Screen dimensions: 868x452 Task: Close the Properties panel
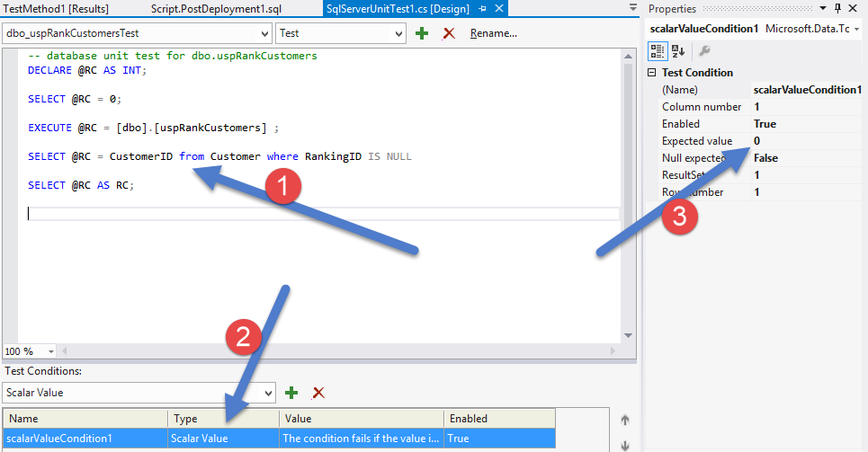click(853, 8)
